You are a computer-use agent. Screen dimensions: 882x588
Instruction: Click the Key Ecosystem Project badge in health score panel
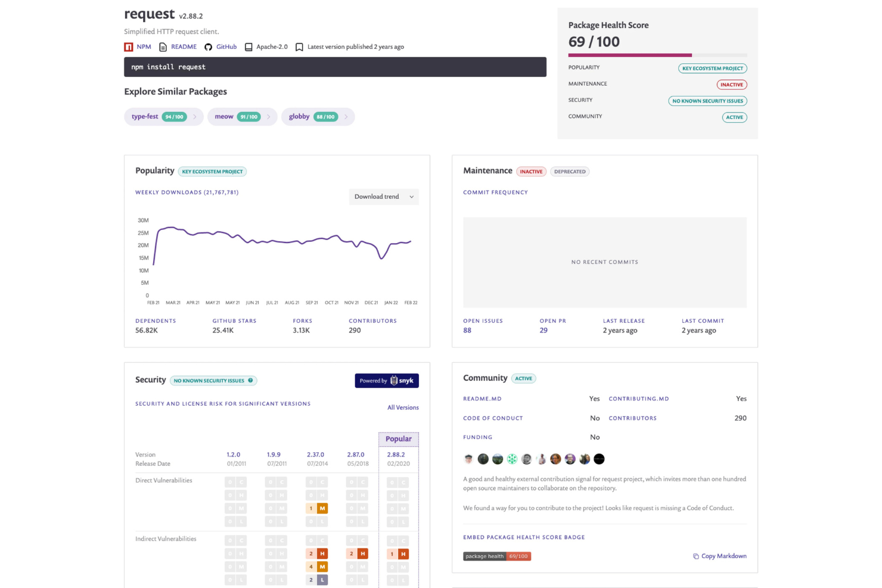(713, 69)
